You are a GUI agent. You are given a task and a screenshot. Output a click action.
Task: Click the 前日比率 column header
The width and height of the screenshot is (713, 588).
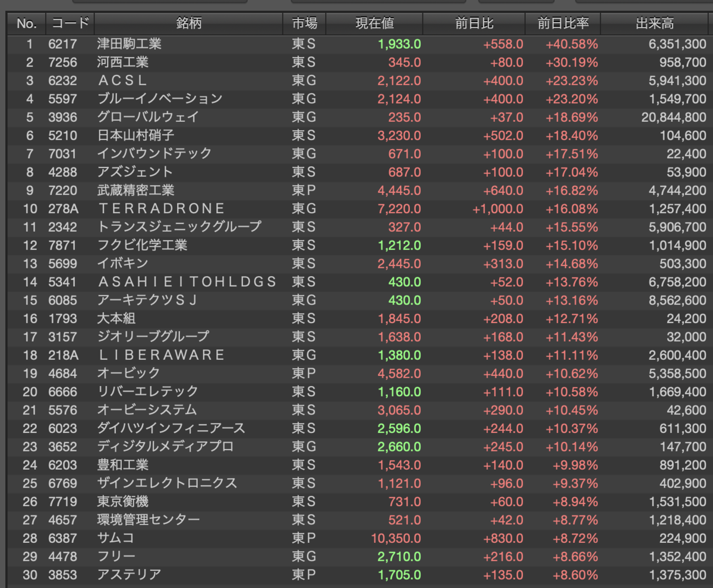[563, 24]
